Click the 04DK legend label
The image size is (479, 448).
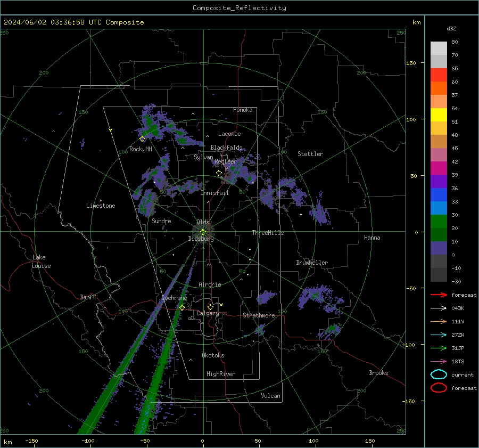(x=458, y=308)
